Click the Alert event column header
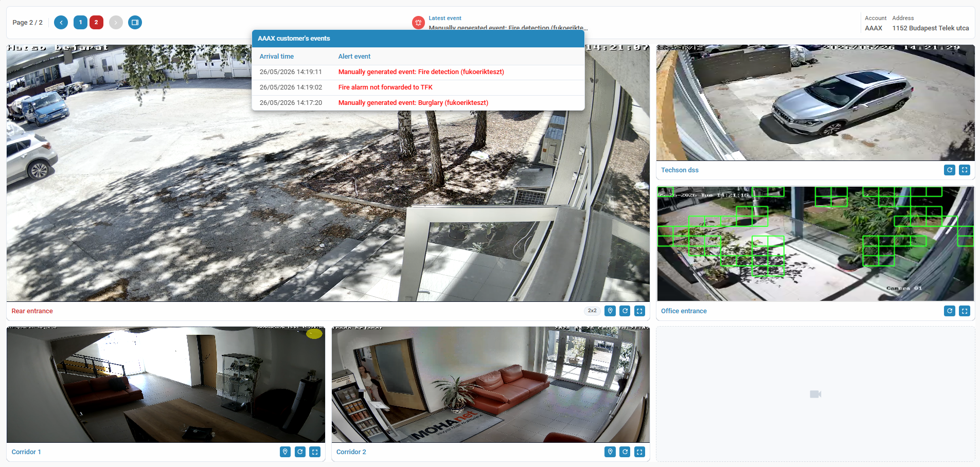Screen dimensions: 980x467 coord(354,57)
